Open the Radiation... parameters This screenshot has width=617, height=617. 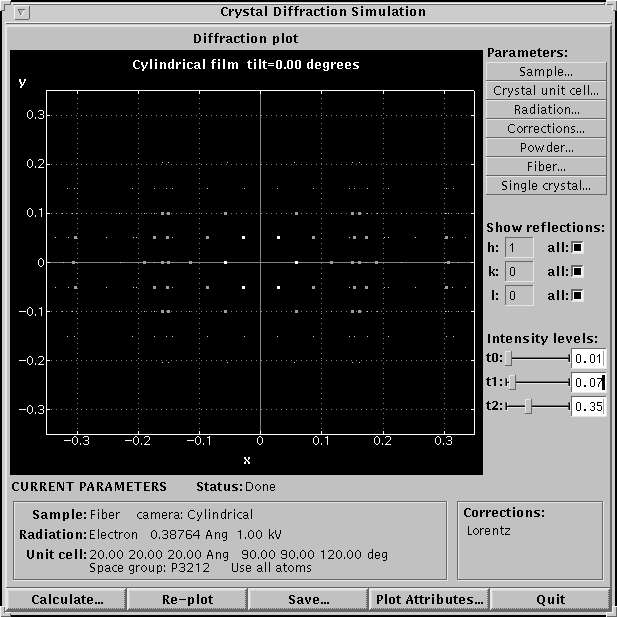click(546, 109)
